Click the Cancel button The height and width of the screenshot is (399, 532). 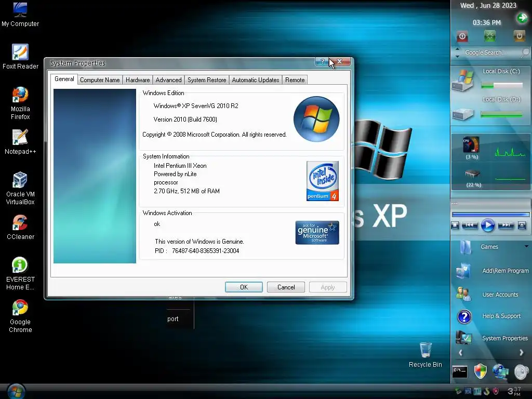(286, 287)
